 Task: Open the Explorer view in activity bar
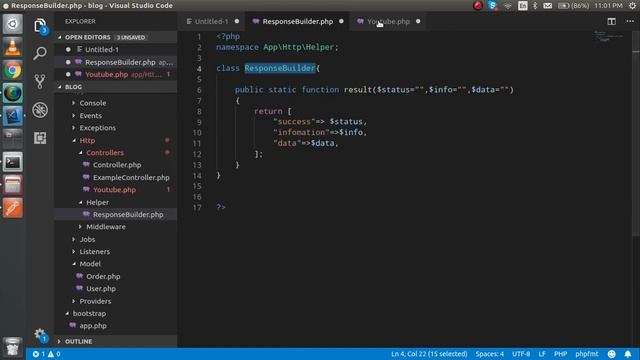click(x=40, y=26)
